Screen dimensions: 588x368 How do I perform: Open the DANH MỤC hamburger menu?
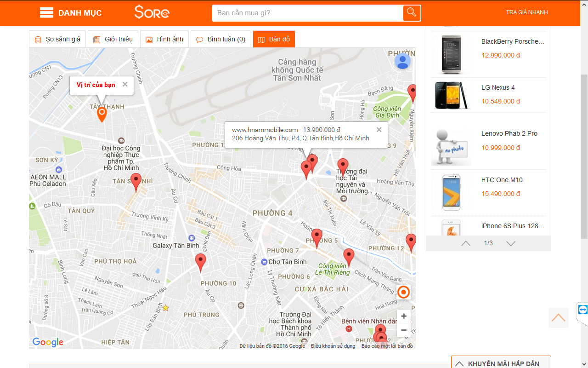(70, 13)
